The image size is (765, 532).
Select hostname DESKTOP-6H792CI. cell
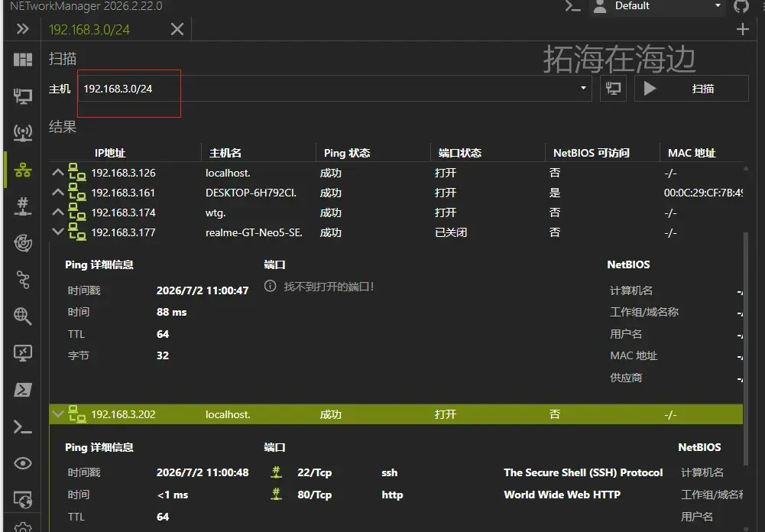251,193
